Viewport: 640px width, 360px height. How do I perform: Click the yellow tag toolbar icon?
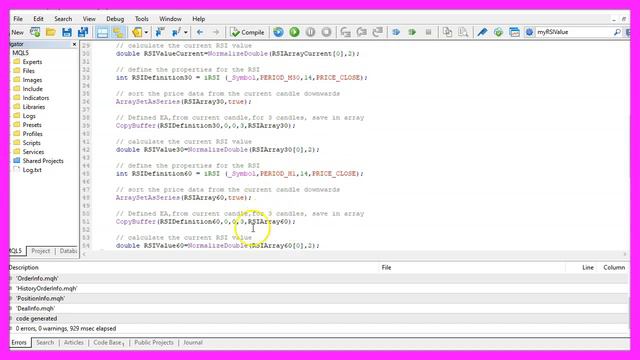coord(137,32)
